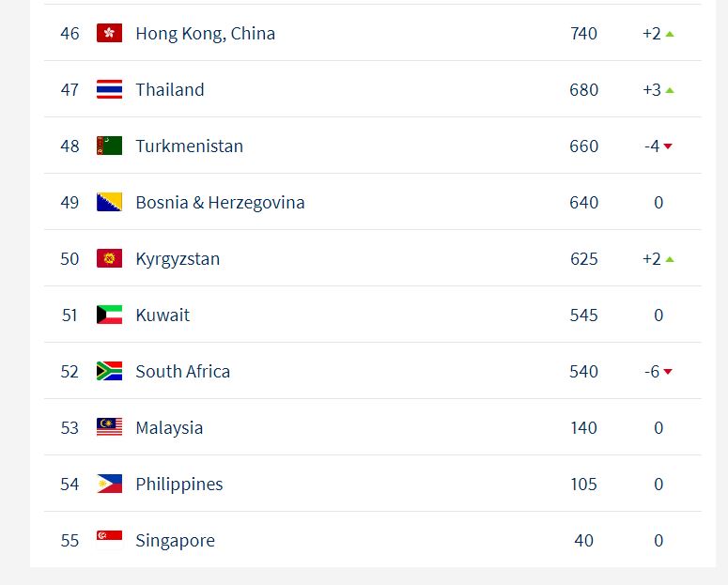Image resolution: width=728 pixels, height=585 pixels.
Task: Click the Hong Kong, China flag icon
Action: 109,33
